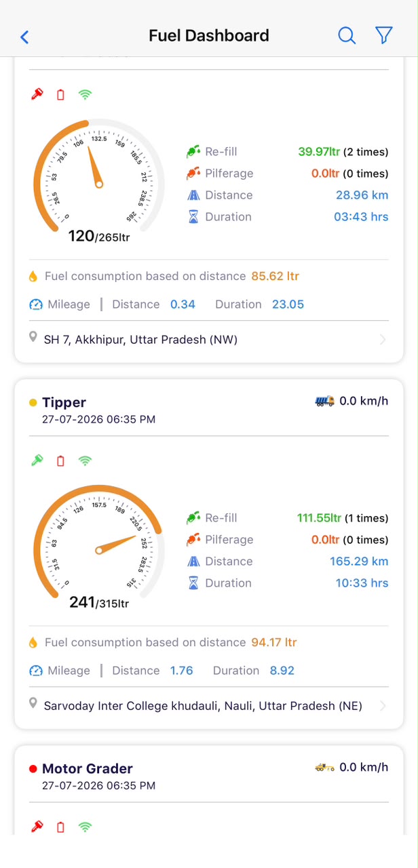Tap red battery icon in Motor Grader card

coord(60,827)
